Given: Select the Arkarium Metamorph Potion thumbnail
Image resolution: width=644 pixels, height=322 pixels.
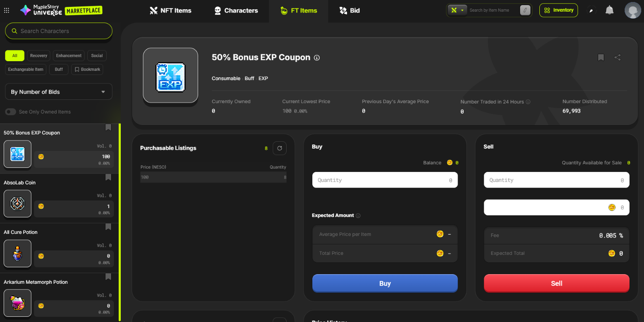Looking at the screenshot, I should [18, 303].
